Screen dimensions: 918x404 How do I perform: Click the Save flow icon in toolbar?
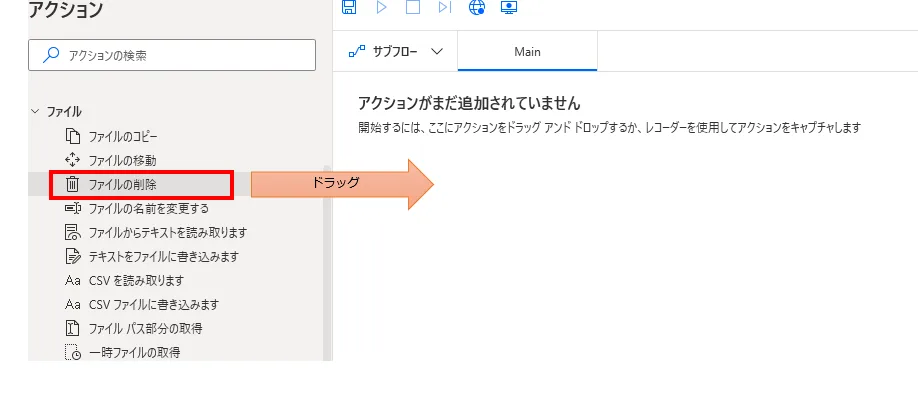click(349, 7)
